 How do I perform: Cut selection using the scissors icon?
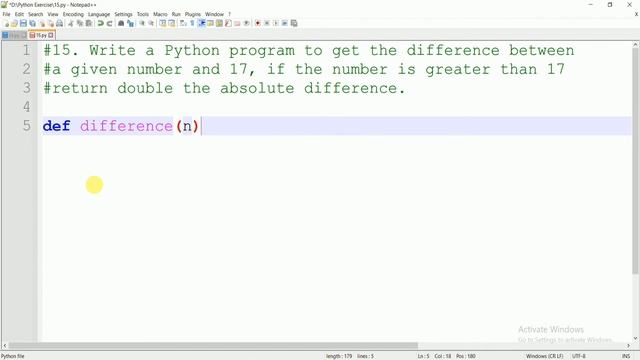click(71, 23)
